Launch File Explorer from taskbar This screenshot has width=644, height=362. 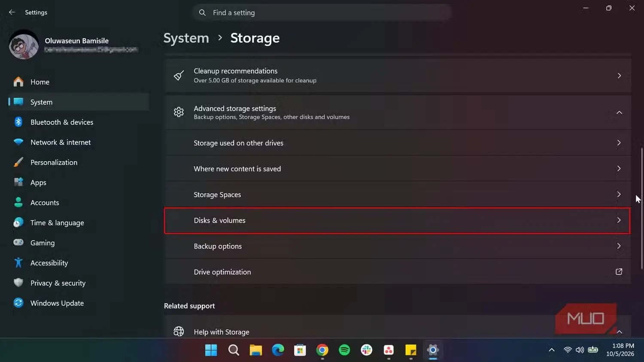point(256,350)
